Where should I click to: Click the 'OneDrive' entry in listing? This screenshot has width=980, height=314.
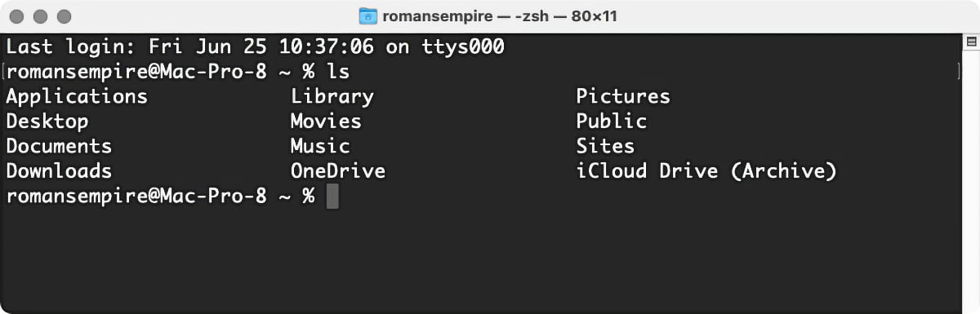338,171
